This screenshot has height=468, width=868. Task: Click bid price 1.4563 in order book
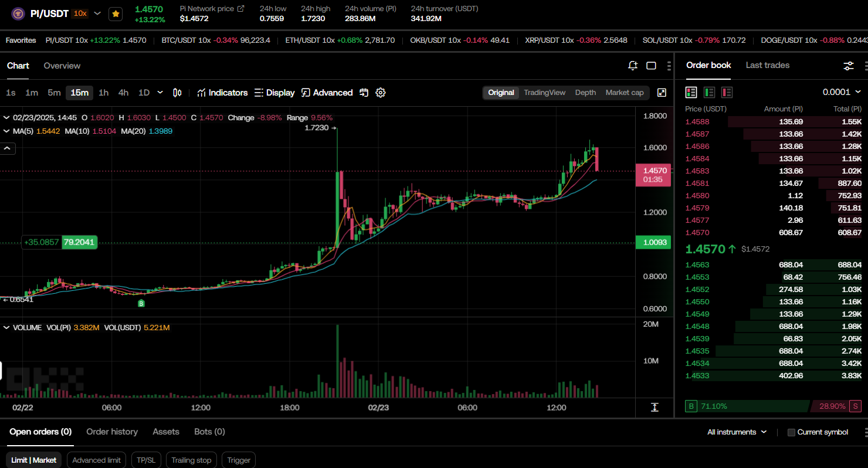[x=697, y=265]
